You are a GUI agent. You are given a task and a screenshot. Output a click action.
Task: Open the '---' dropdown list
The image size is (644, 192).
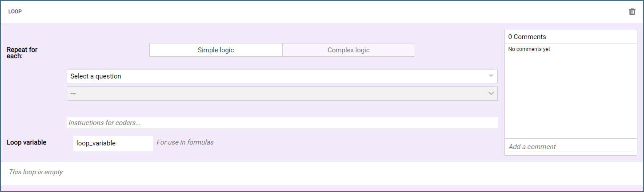click(x=276, y=94)
